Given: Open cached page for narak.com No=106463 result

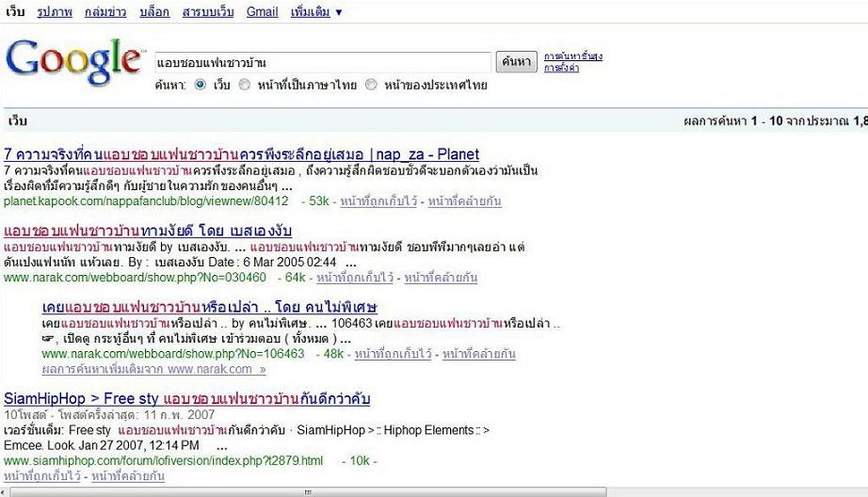Looking at the screenshot, I should click(x=393, y=354).
